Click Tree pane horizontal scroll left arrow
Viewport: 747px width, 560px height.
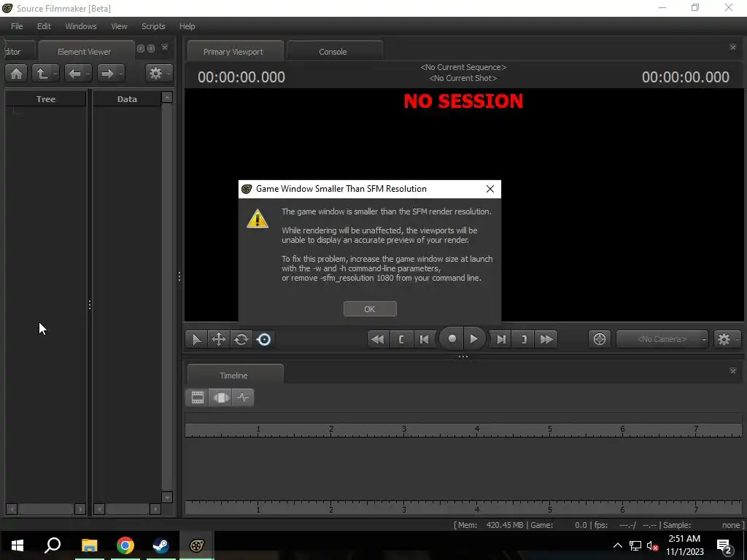(x=12, y=509)
